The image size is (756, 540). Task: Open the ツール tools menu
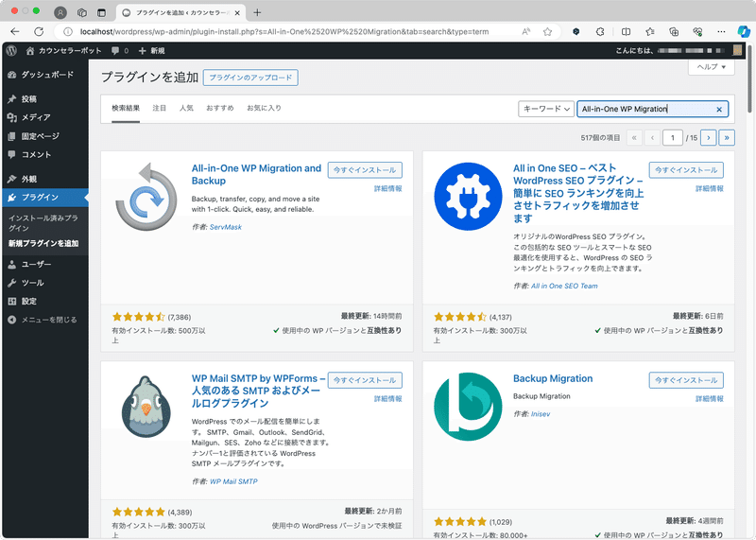(44, 283)
